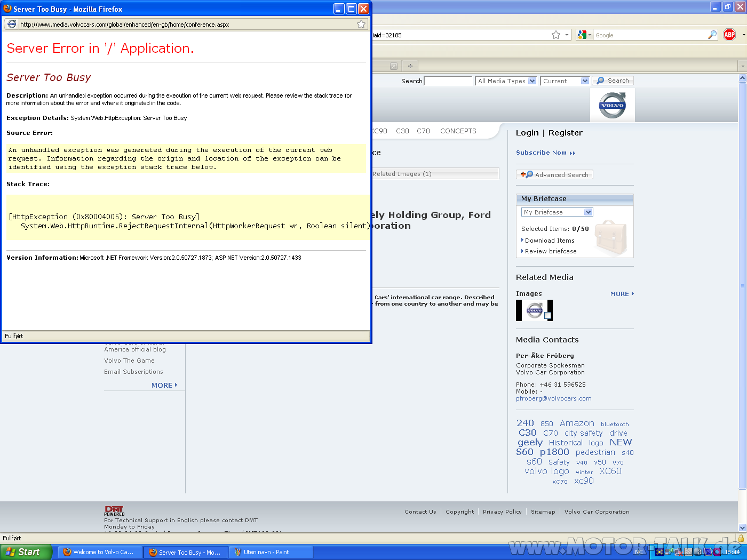The width and height of the screenshot is (747, 560).
Task: Click the Amazon tag in tag cloud
Action: point(577,423)
